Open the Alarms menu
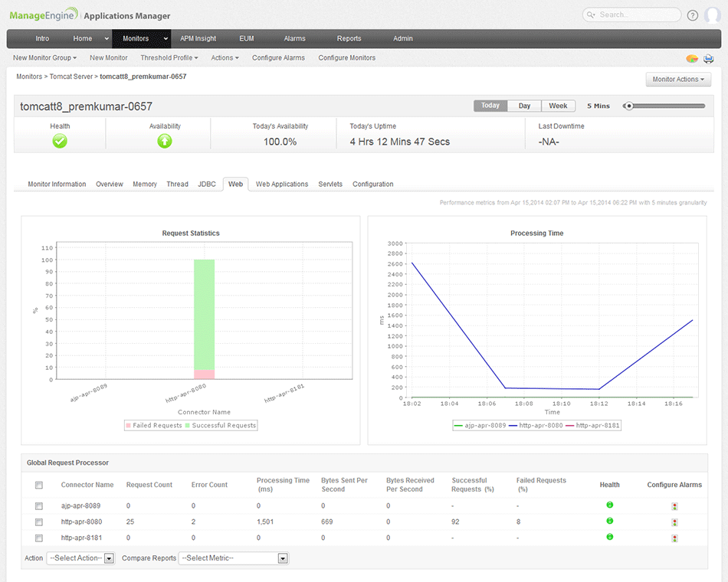728x582 pixels. [295, 38]
